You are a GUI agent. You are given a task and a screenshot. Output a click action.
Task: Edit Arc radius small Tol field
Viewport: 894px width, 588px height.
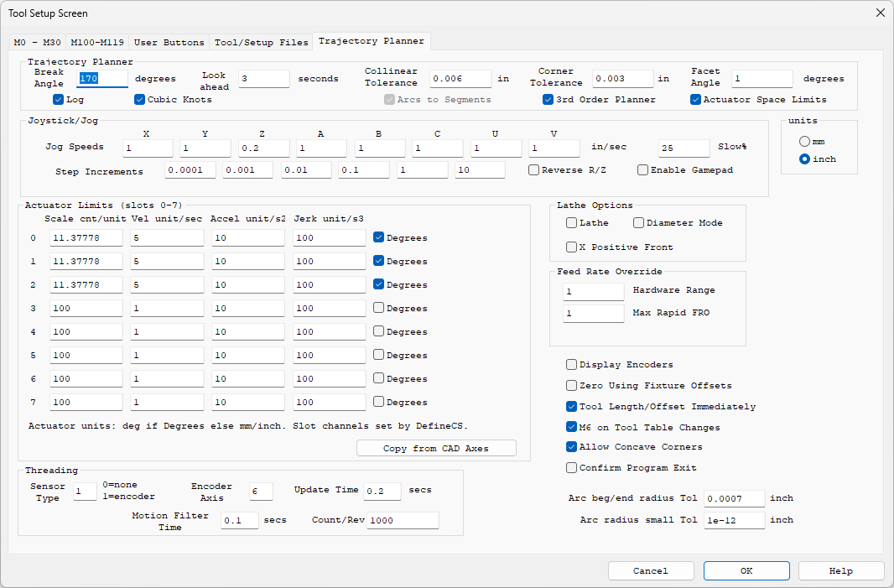click(735, 520)
